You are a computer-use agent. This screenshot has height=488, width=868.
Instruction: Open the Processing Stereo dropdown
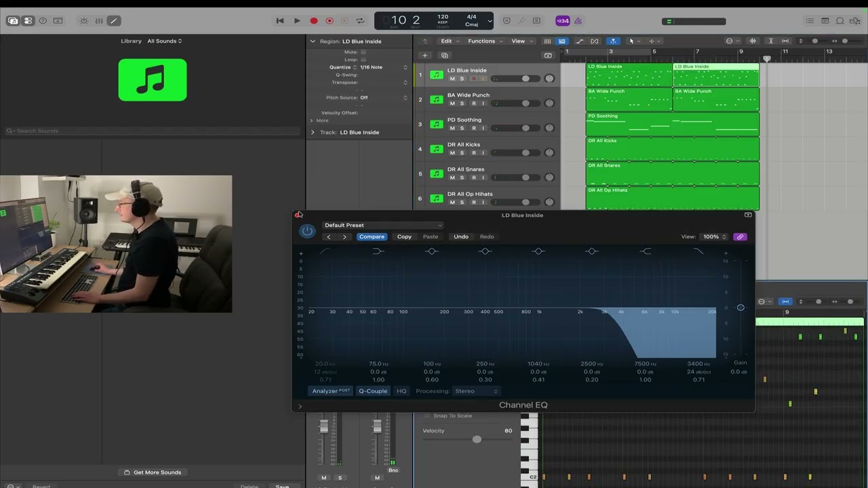coord(476,391)
